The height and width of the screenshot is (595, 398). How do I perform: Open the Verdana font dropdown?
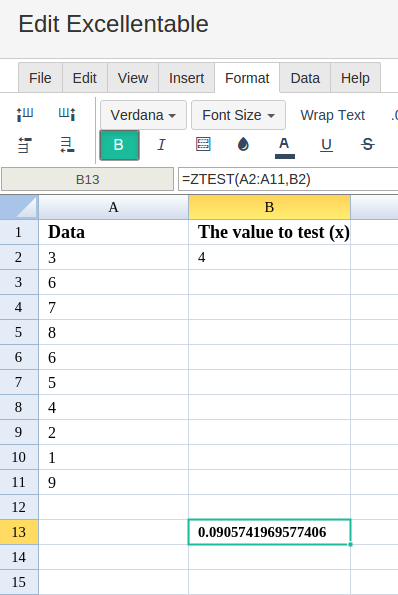143,115
